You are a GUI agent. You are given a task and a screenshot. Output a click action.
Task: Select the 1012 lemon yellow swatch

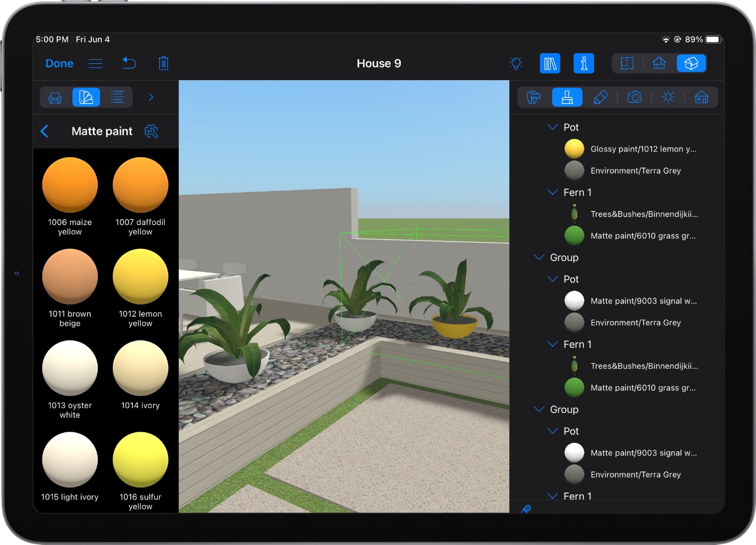140,276
